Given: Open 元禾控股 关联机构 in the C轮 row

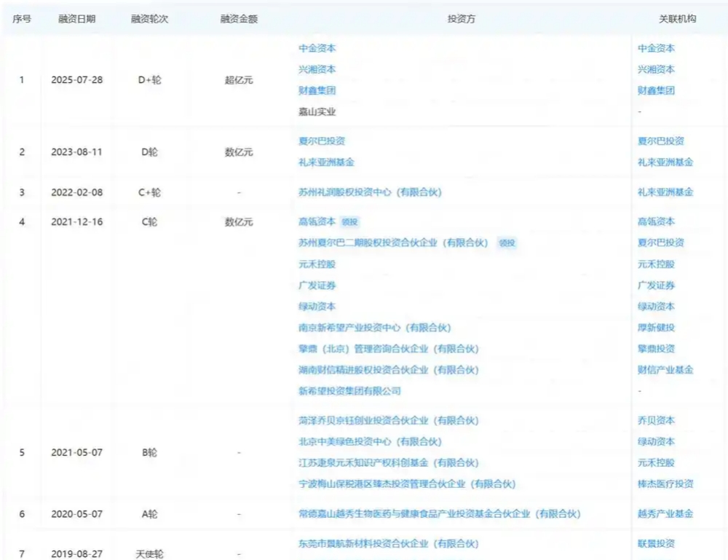Looking at the screenshot, I should (x=656, y=264).
